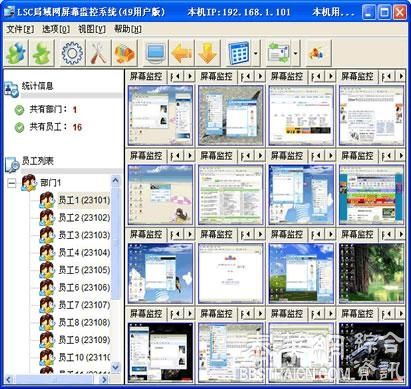The height and width of the screenshot is (389, 411).
Task: Open the beach umbrella desktop screen thumbnail
Action: [x=160, y=195]
